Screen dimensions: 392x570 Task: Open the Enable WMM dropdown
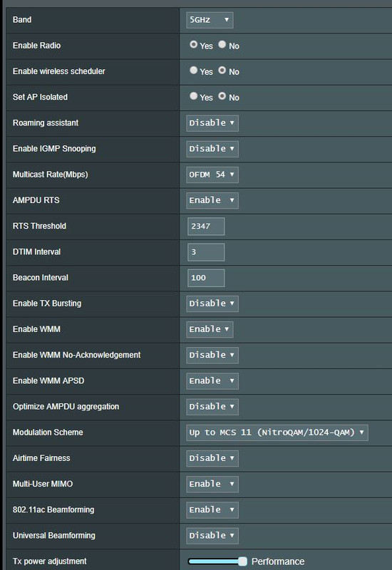[x=210, y=329]
